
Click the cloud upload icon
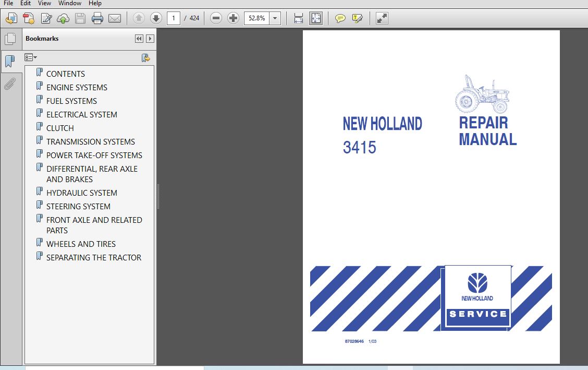click(x=63, y=18)
